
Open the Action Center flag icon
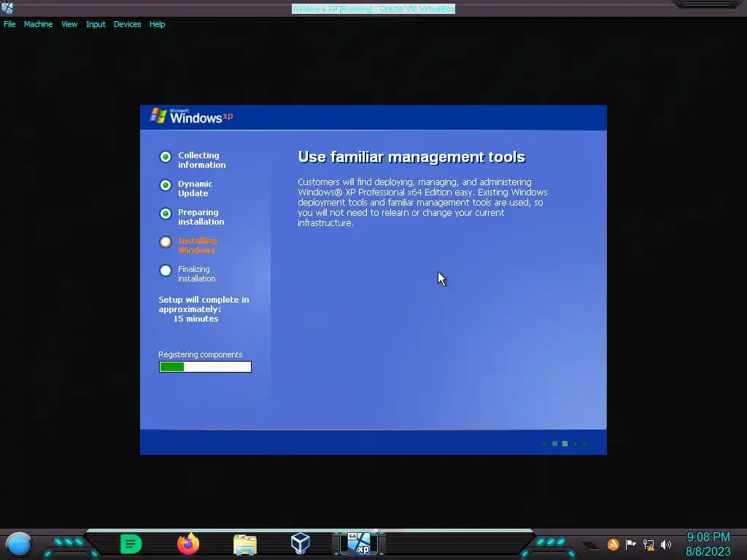pyautogui.click(x=631, y=544)
